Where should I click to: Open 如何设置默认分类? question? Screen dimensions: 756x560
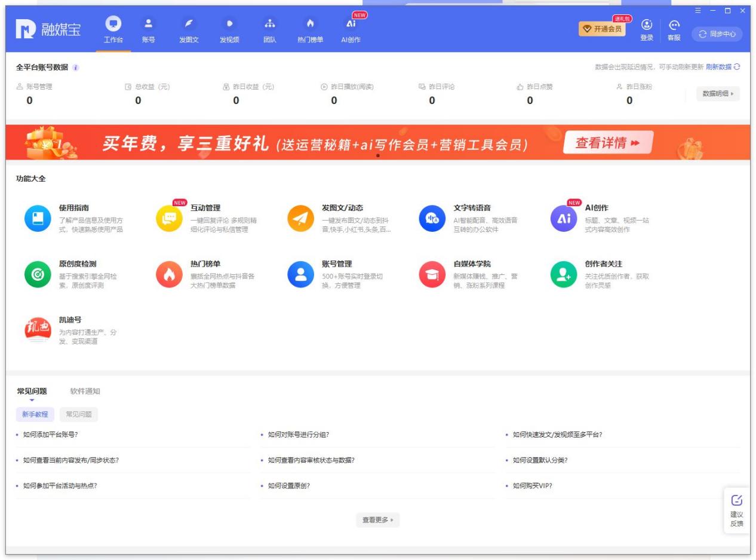pyautogui.click(x=540, y=460)
